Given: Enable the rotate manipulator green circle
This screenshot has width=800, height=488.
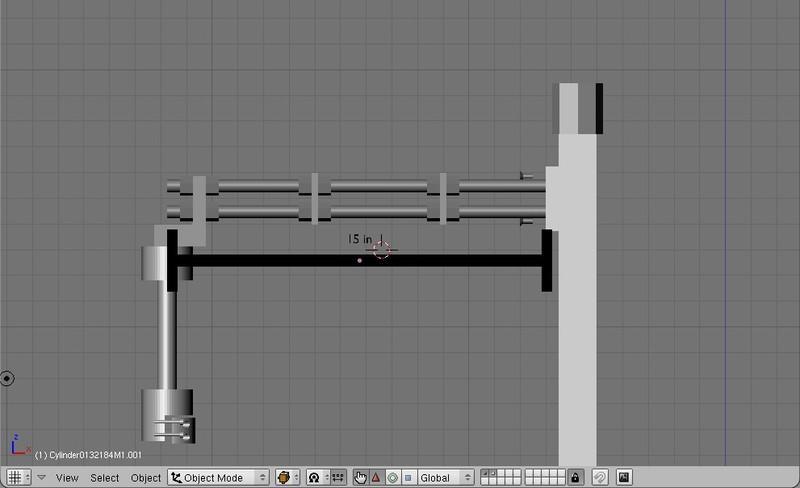Looking at the screenshot, I should pos(392,477).
